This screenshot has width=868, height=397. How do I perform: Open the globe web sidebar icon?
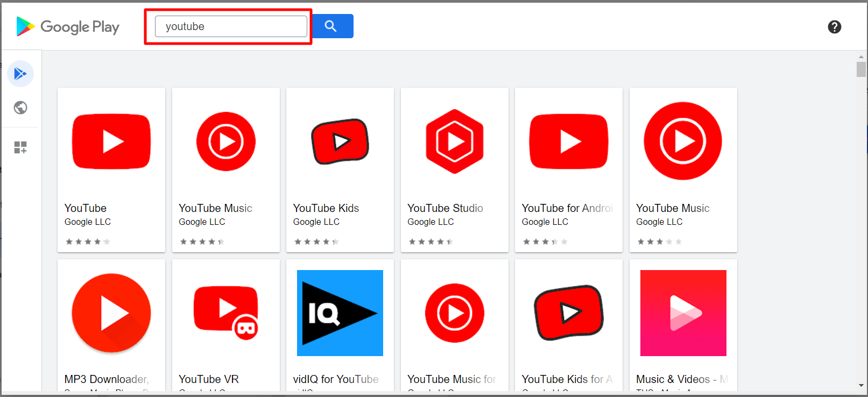20,108
